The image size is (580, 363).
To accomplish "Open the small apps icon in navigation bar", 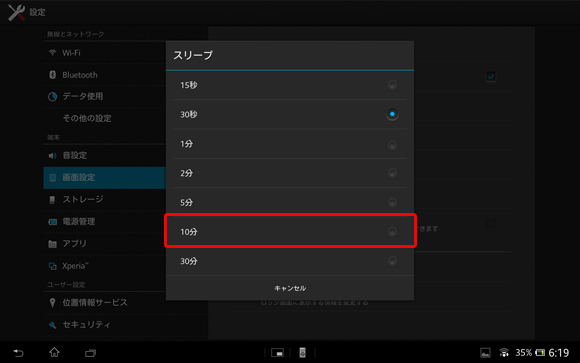I will pyautogui.click(x=277, y=353).
